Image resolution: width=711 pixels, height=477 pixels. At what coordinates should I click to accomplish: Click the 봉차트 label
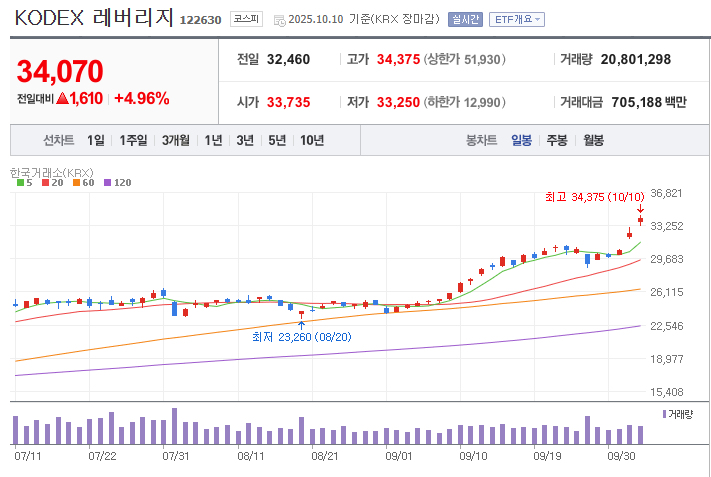[x=482, y=140]
